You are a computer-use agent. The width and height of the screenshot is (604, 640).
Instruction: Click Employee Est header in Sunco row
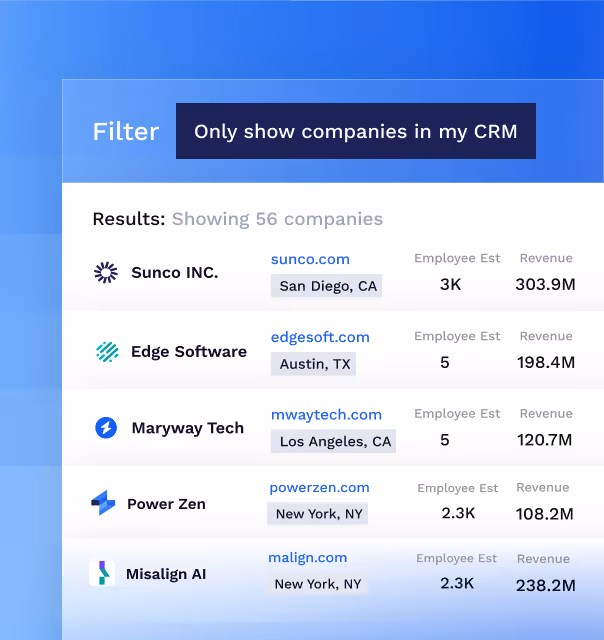click(457, 258)
